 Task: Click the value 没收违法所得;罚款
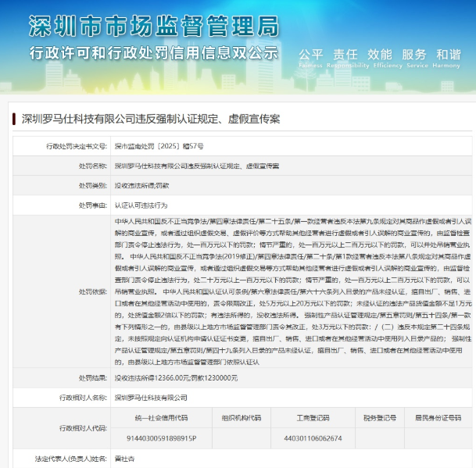pos(141,186)
